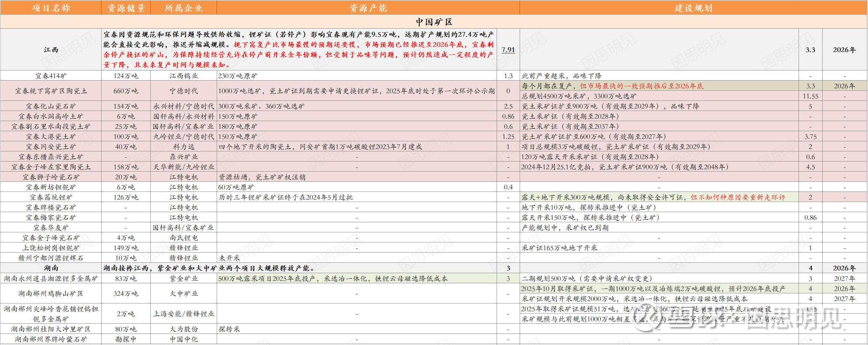The width and height of the screenshot is (868, 345).
Task: Select the "宜春金子峰左家里陶瓷土" cell
Action: click(x=51, y=167)
